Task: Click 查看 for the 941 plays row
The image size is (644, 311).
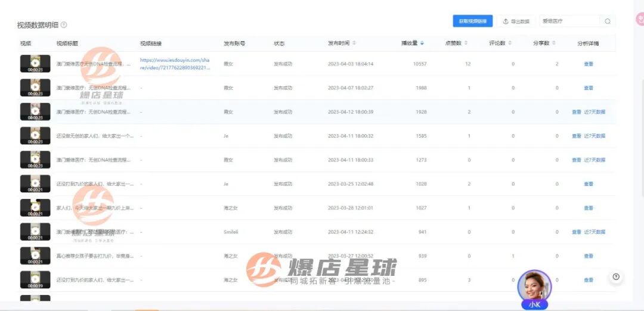Action: 576,232
